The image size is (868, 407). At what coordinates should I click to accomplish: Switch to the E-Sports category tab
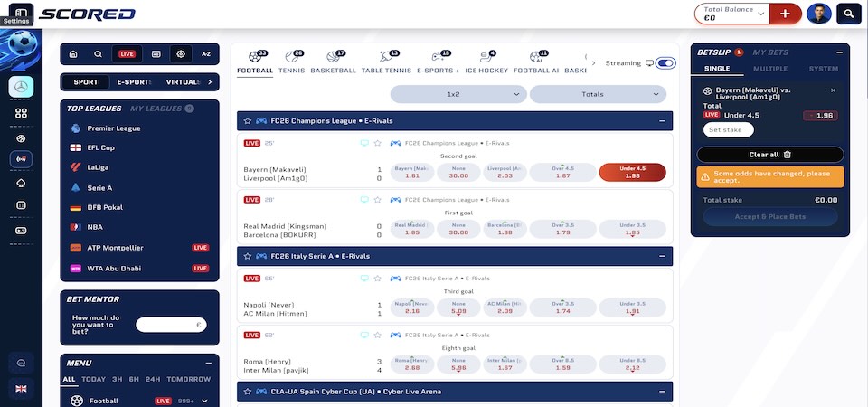point(134,82)
